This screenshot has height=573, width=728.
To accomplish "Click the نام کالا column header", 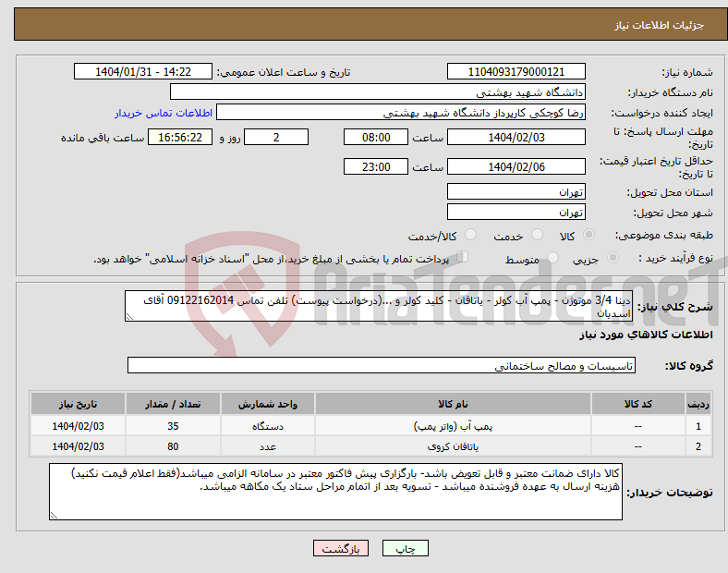I will (453, 404).
